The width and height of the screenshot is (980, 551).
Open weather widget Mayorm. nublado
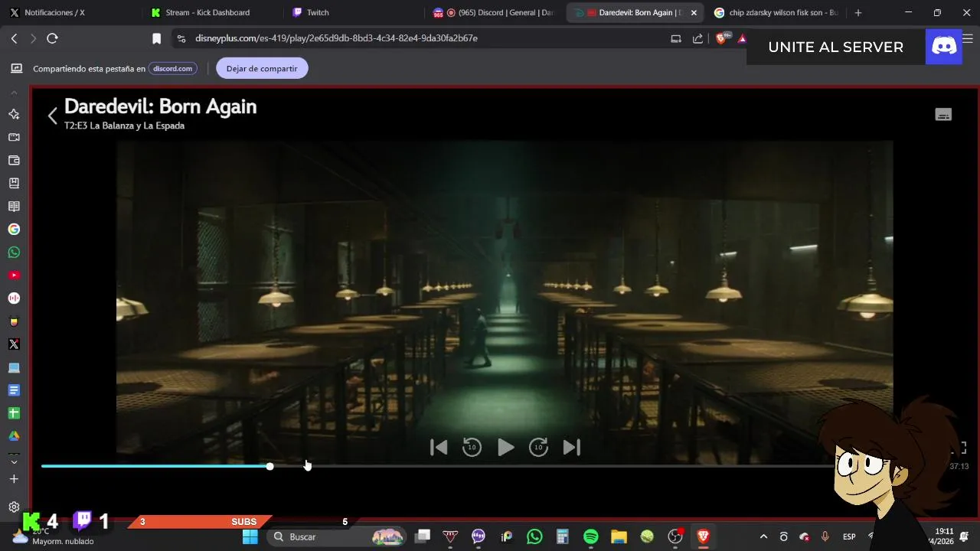pyautogui.click(x=54, y=536)
